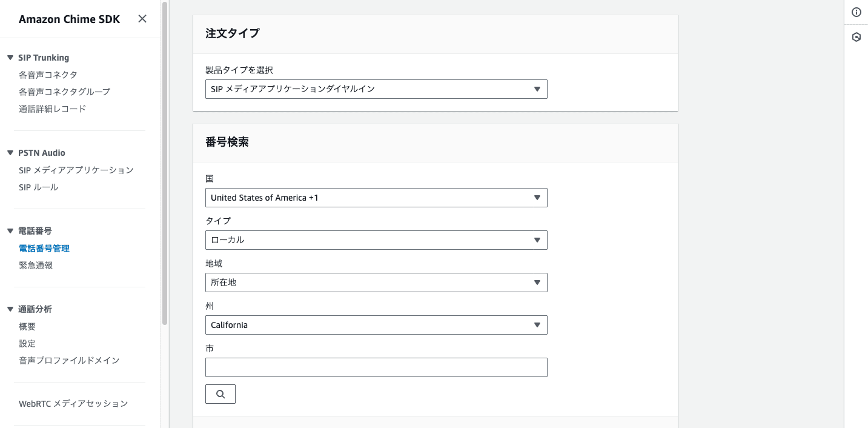Open 通話詳細レコード in sidebar
The height and width of the screenshot is (428, 868).
[52, 109]
